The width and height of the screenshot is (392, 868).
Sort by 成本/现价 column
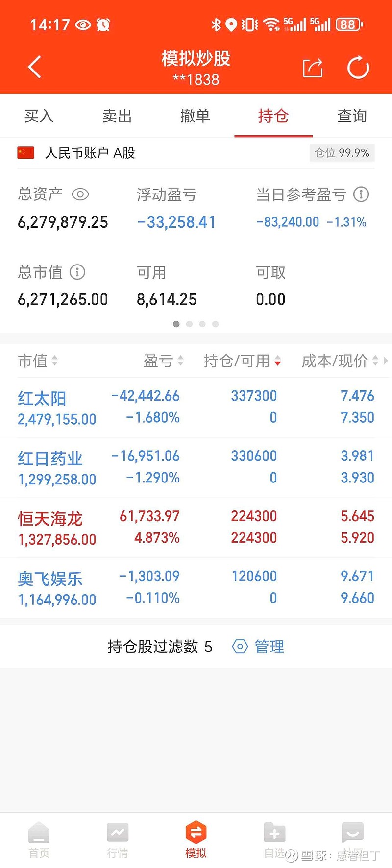[340, 361]
